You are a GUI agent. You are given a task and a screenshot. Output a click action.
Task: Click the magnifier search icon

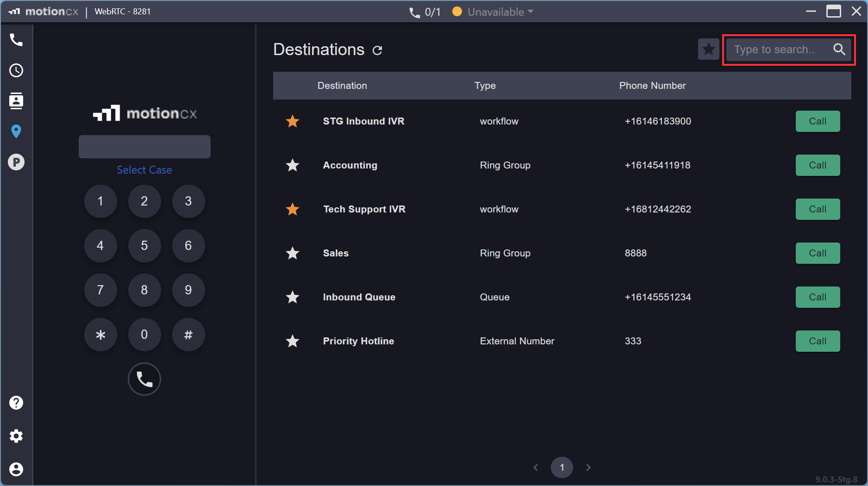pos(839,49)
